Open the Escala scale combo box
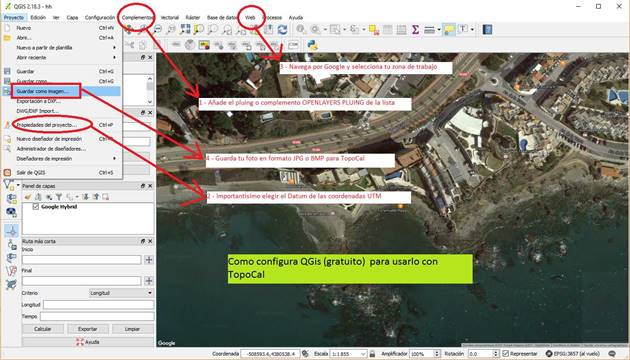This screenshot has height=360, width=630. coord(348,354)
